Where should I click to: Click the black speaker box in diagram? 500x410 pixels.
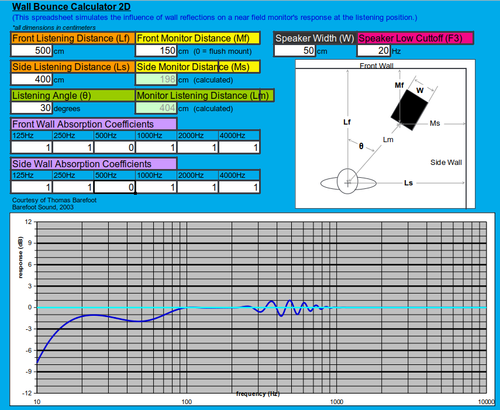(x=409, y=110)
